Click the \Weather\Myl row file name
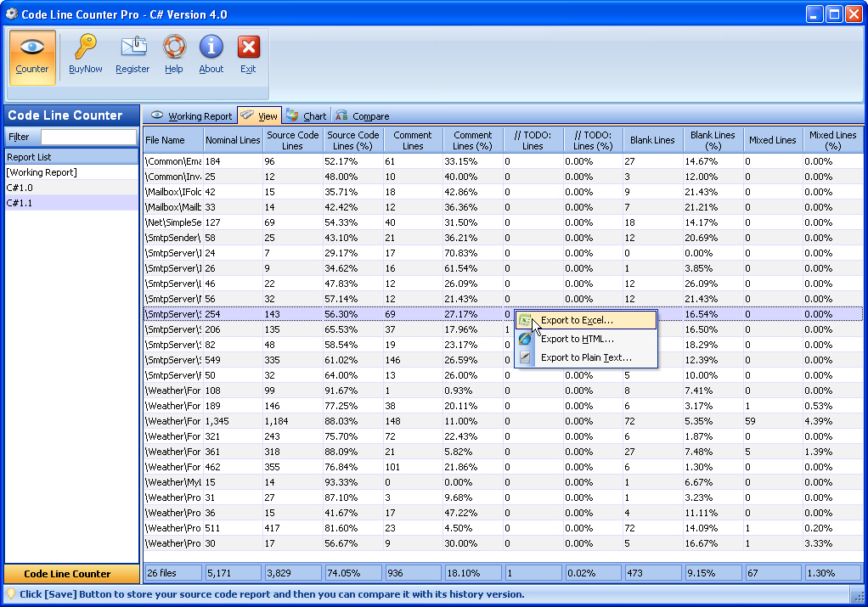This screenshot has width=868, height=607. pyautogui.click(x=173, y=482)
